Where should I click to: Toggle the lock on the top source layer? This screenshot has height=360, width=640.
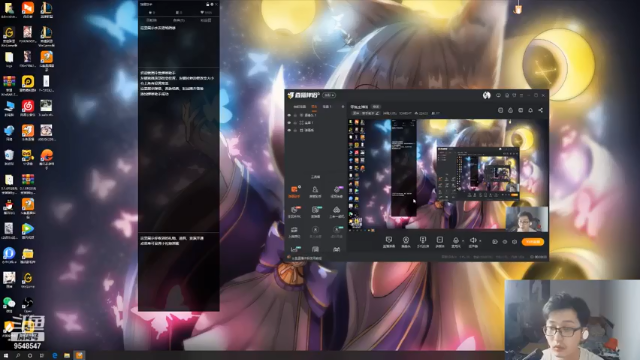point(296,115)
